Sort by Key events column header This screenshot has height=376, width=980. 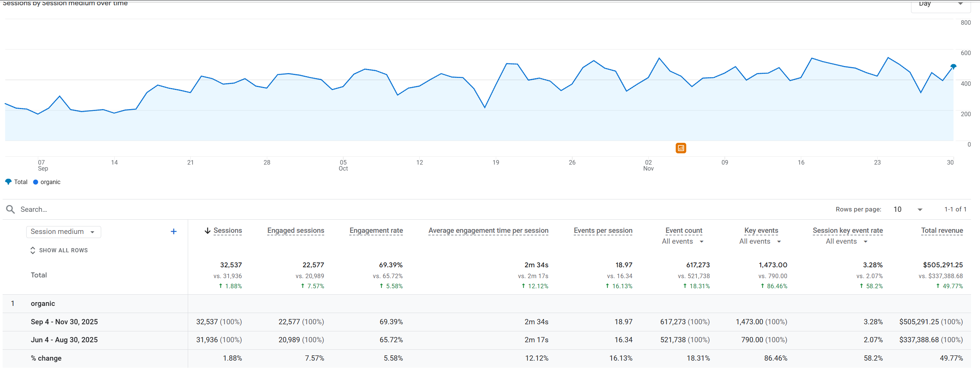pyautogui.click(x=761, y=231)
